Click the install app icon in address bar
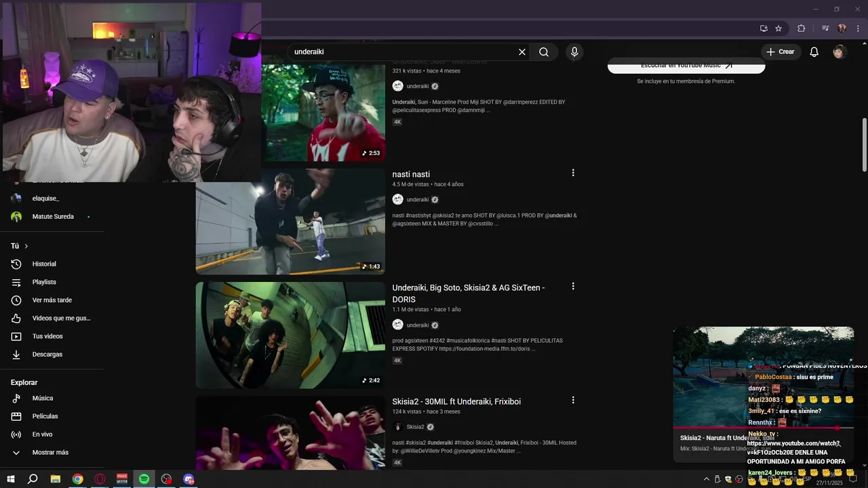 click(764, 28)
